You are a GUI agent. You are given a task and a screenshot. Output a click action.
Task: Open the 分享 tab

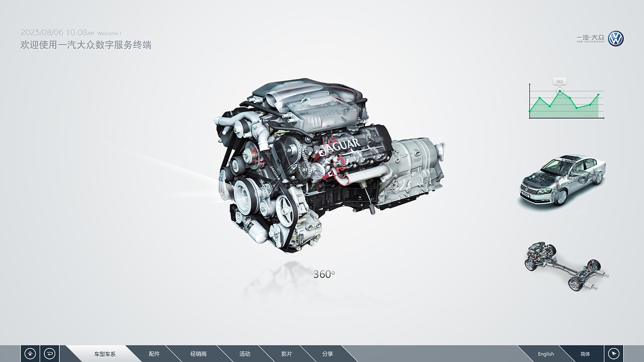click(328, 354)
